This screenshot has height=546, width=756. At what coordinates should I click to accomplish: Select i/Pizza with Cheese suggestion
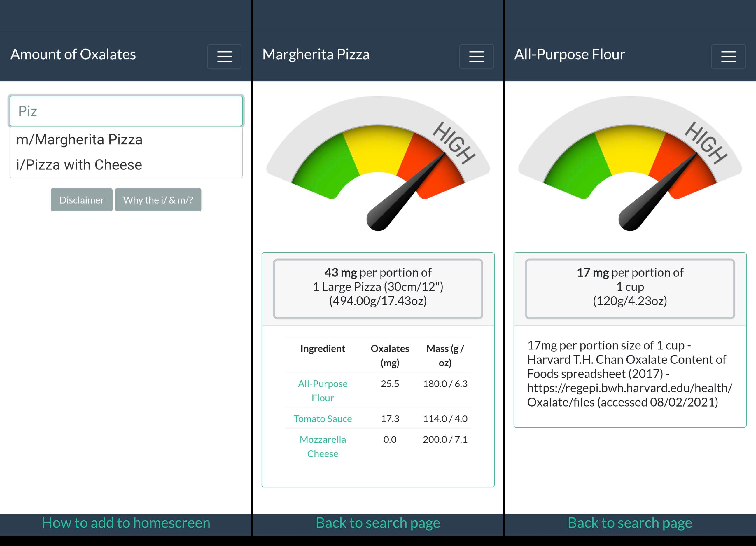pyautogui.click(x=79, y=165)
